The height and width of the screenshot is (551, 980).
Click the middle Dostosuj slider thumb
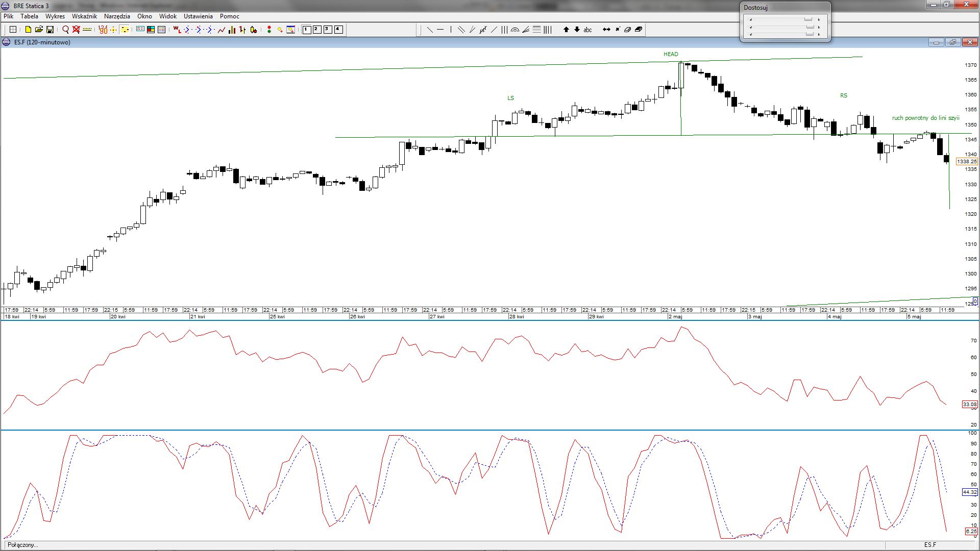click(809, 27)
